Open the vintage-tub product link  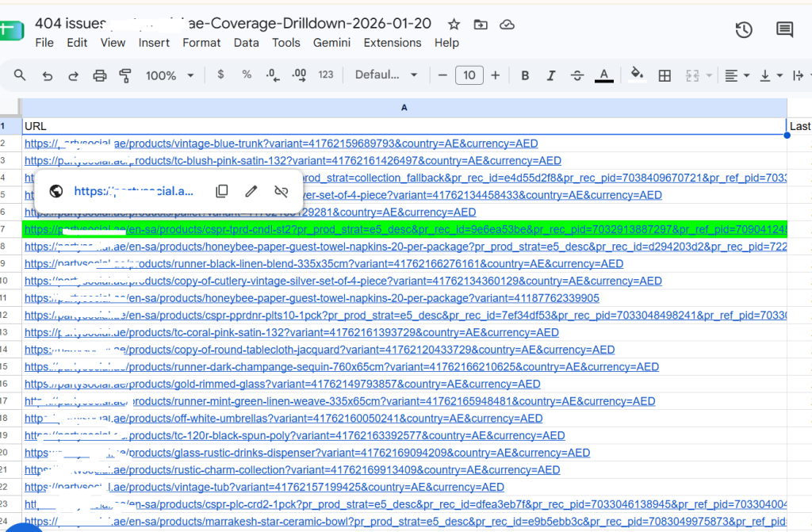(264, 487)
